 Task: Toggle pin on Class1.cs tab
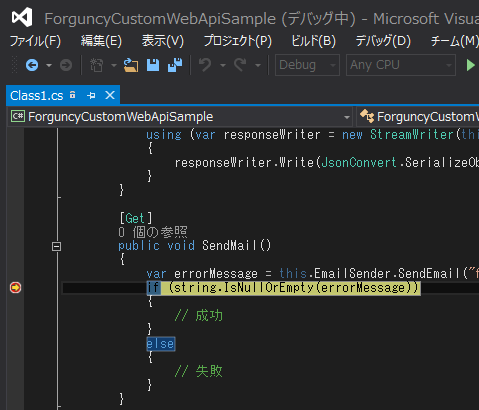coord(91,96)
